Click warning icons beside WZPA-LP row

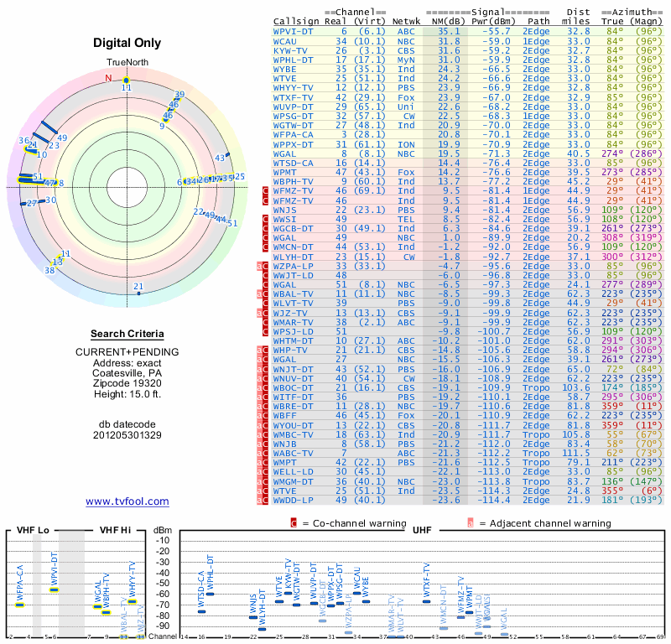click(x=263, y=266)
